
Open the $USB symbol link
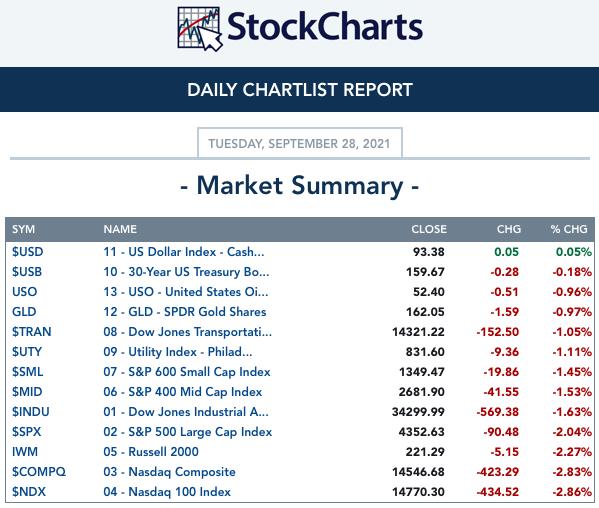coord(27,272)
